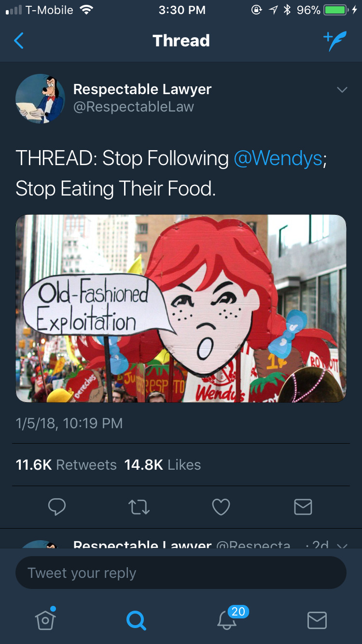Expand options chevron on second tweet
Screen dimensions: 362x644
coord(342,546)
